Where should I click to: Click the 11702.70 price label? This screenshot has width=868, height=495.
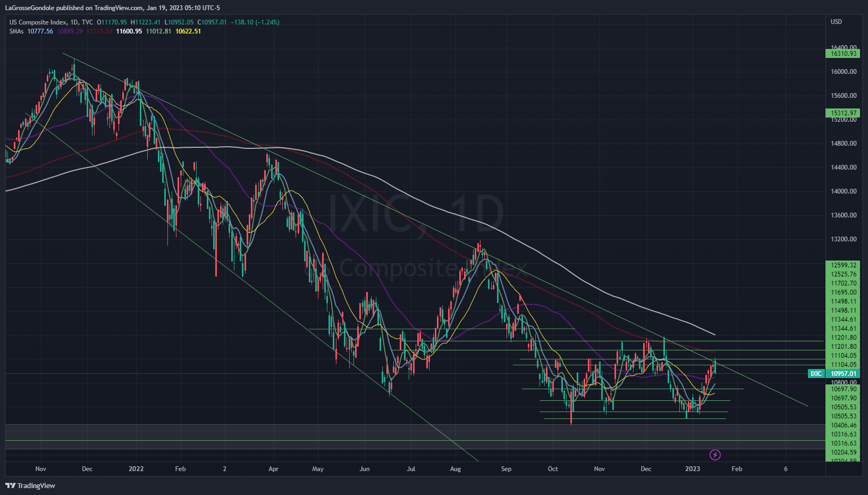click(844, 283)
